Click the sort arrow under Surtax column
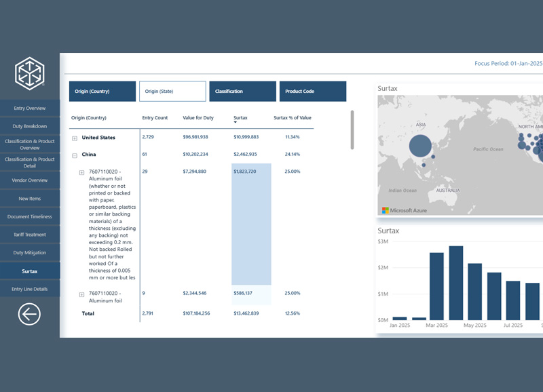The width and height of the screenshot is (543, 392). (236, 123)
